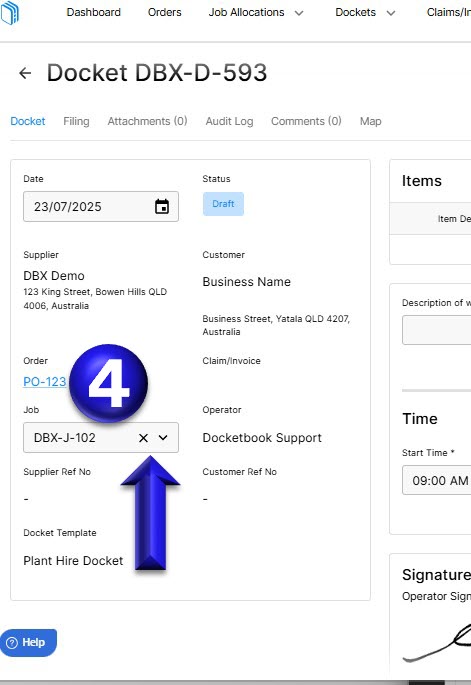Switch to the Comments (0) tab

click(306, 121)
